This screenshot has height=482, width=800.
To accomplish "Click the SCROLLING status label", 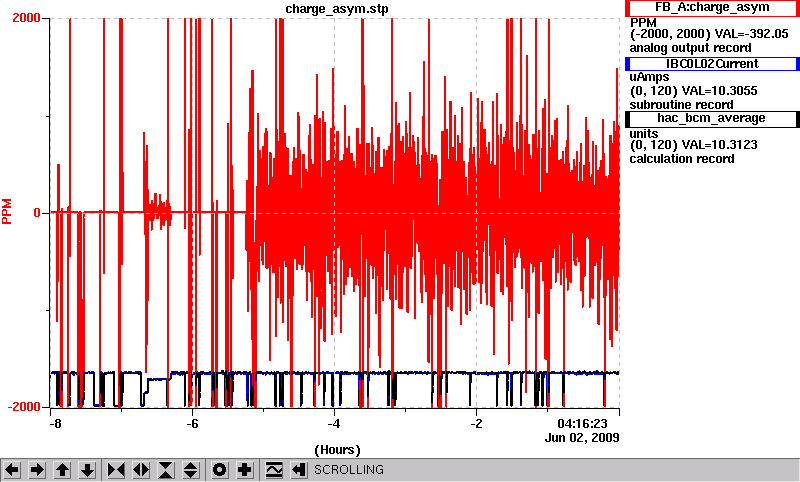I will [348, 470].
